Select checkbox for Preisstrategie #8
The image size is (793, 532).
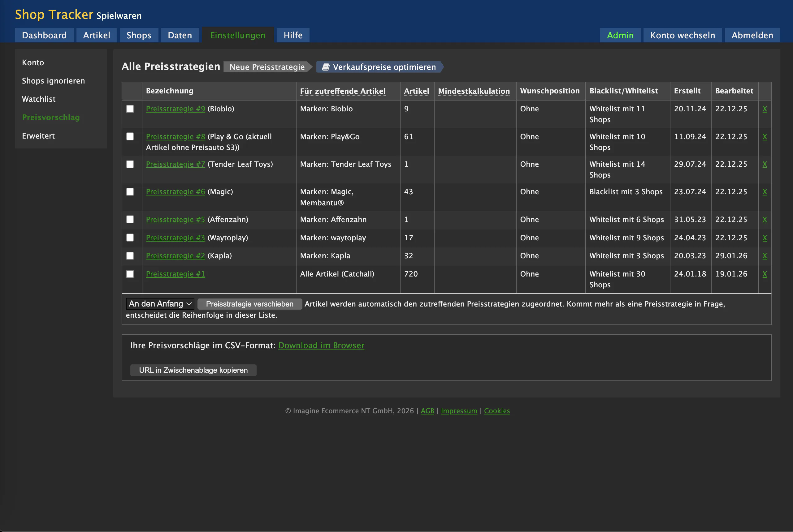130,136
